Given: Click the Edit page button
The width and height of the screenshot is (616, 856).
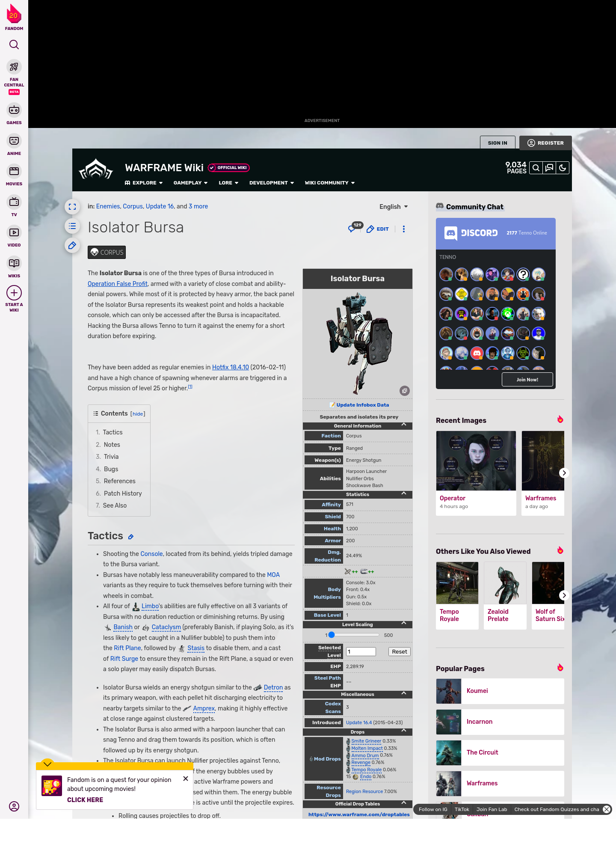Looking at the screenshot, I should click(x=378, y=229).
